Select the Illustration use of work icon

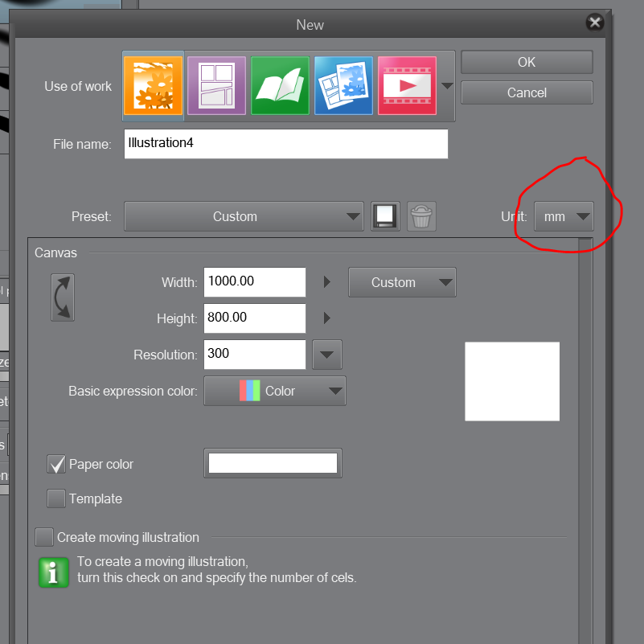click(153, 85)
